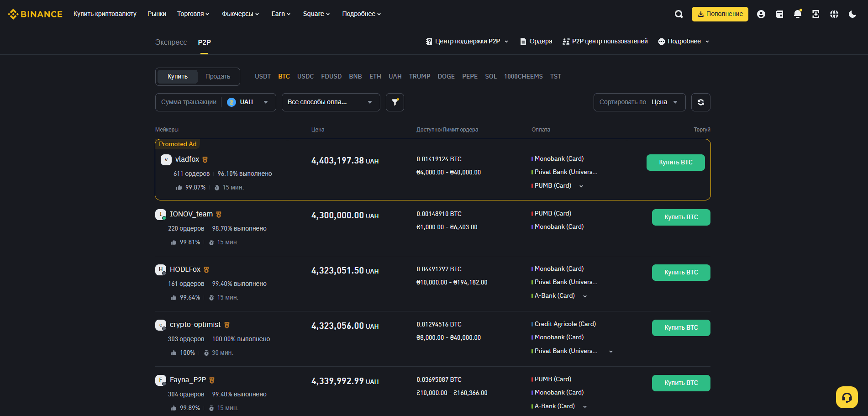Image resolution: width=868 pixels, height=416 pixels.
Task: Open the search magnifier icon
Action: [679, 14]
